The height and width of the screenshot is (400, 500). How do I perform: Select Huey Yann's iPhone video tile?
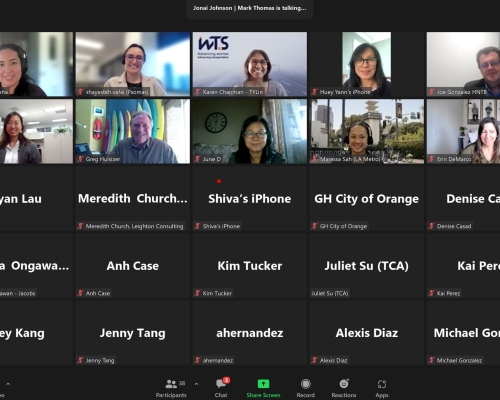367,64
